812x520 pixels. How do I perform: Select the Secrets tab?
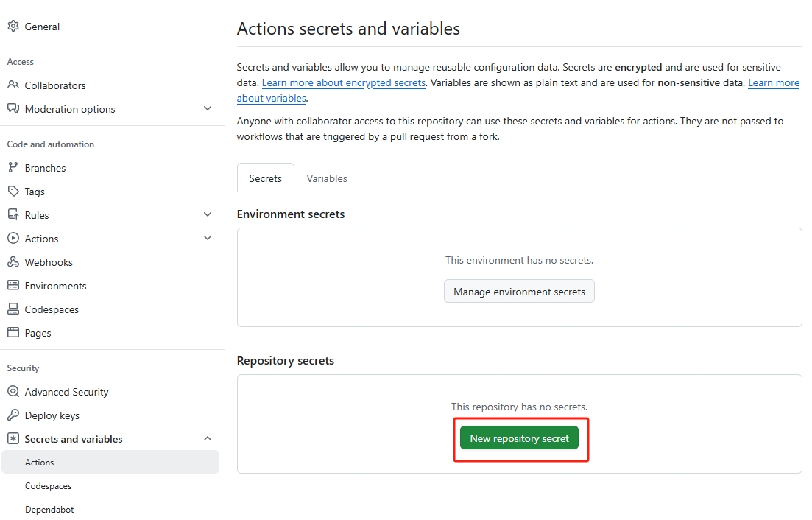(265, 178)
